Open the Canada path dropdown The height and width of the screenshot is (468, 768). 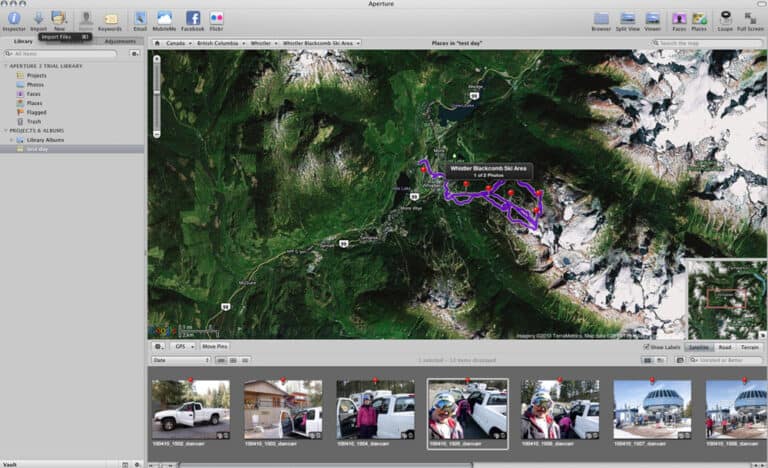pyautogui.click(x=177, y=43)
